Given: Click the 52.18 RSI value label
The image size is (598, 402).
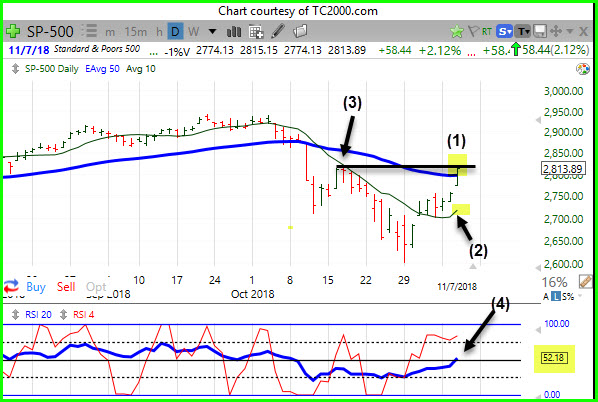Looking at the screenshot, I should pos(555,358).
